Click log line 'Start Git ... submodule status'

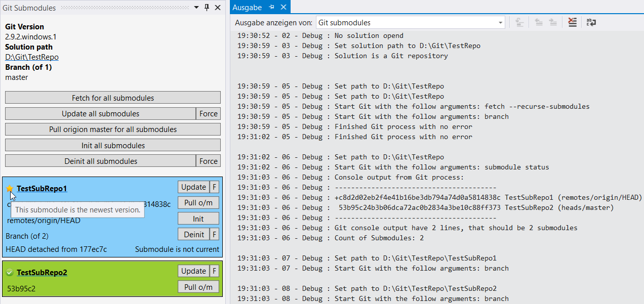click(393, 167)
